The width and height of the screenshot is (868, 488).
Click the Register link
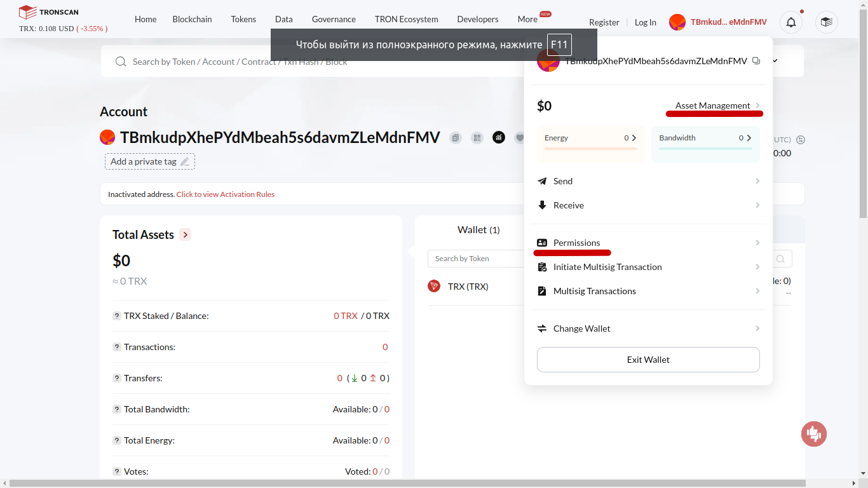[604, 22]
